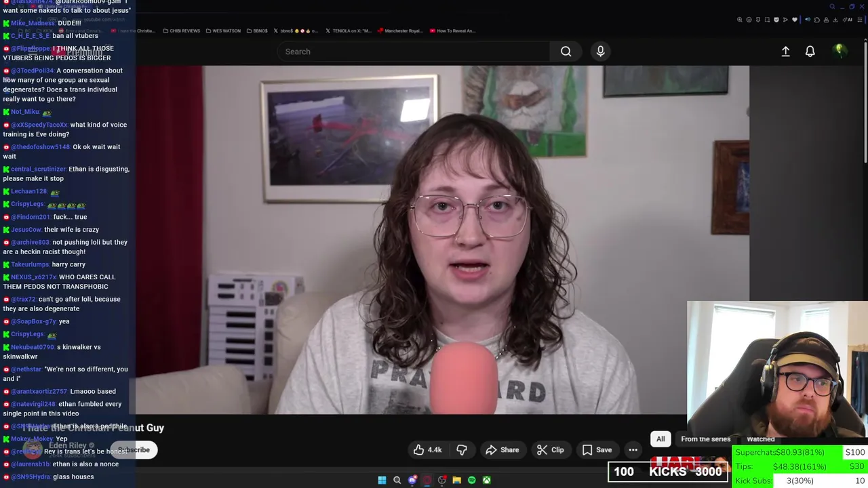Screen dimensions: 868x488
Task: Click the main video player frame
Action: tap(442, 239)
